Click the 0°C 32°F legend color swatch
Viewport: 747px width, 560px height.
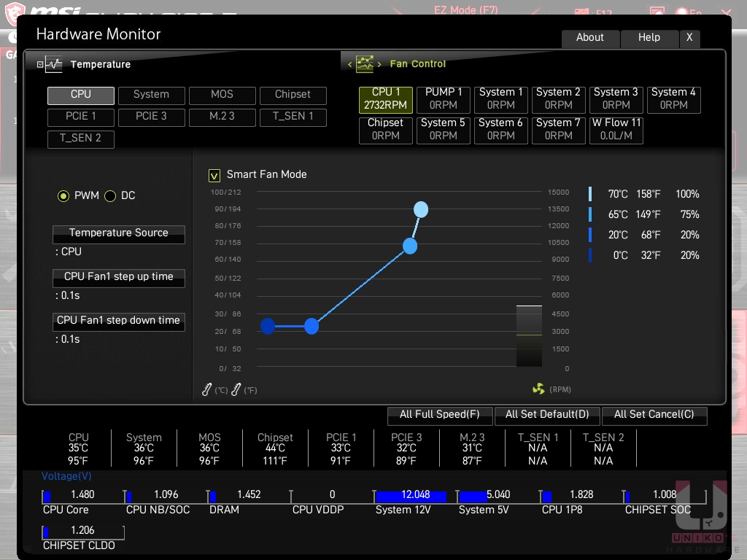tap(590, 255)
